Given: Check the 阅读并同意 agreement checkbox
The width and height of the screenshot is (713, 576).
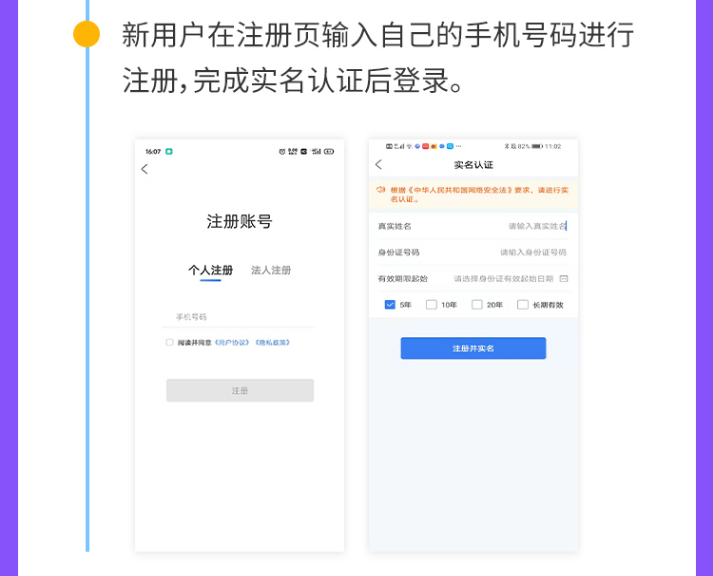Looking at the screenshot, I should [170, 342].
